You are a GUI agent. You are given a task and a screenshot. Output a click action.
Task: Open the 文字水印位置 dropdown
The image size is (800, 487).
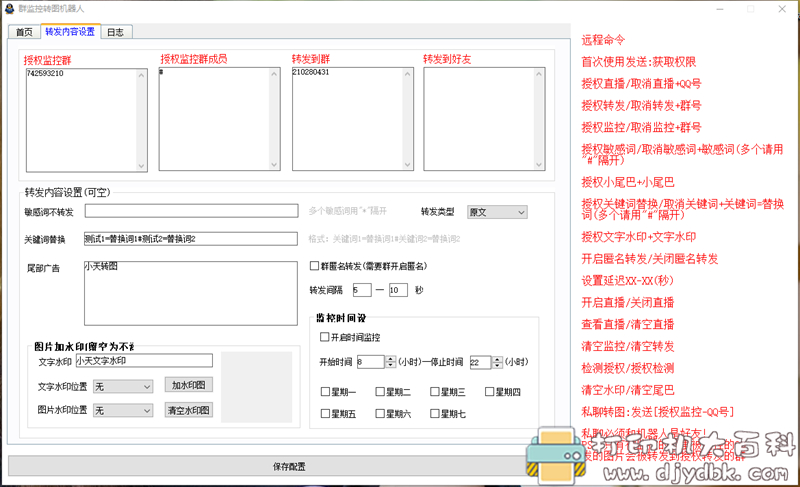(x=123, y=387)
